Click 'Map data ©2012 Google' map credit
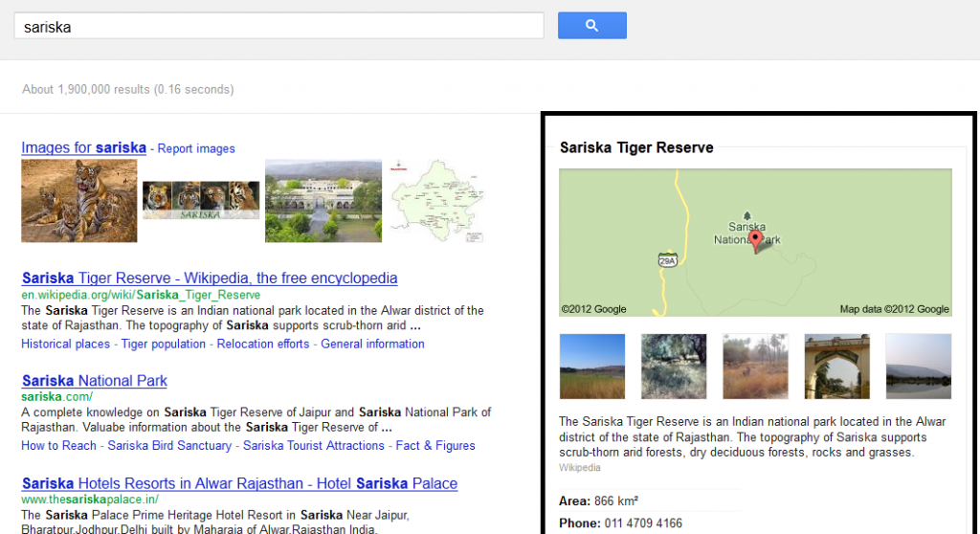Viewport: 980px width, 534px height. click(895, 309)
